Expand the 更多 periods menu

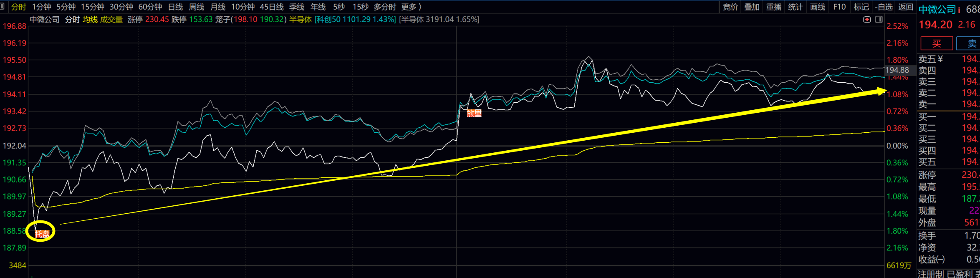[411, 7]
